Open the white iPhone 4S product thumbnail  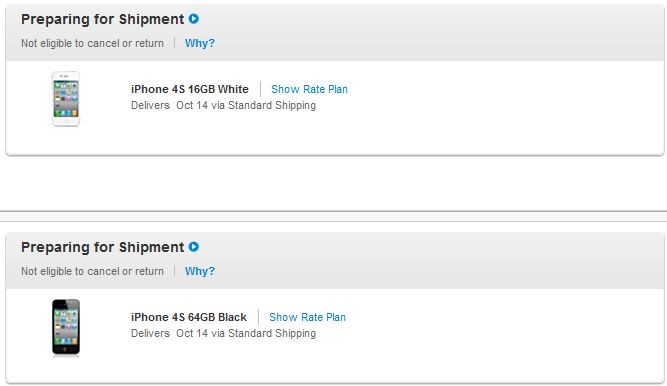(x=66, y=99)
